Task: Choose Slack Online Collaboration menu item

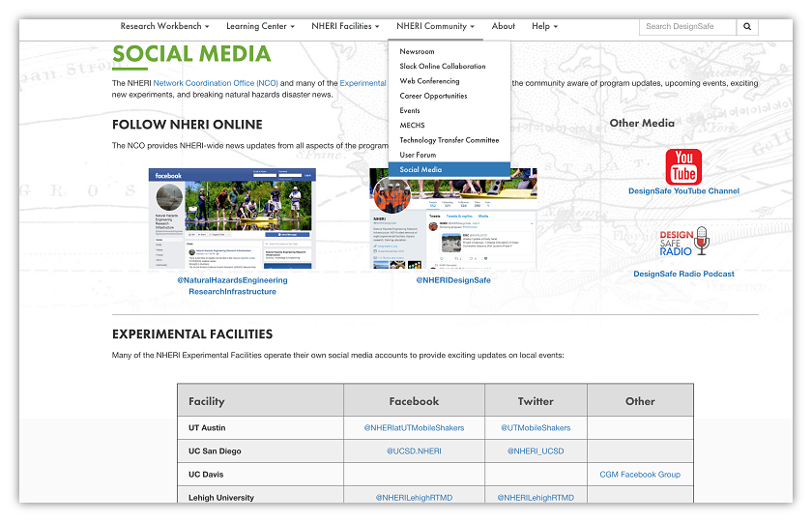Action: tap(449, 67)
